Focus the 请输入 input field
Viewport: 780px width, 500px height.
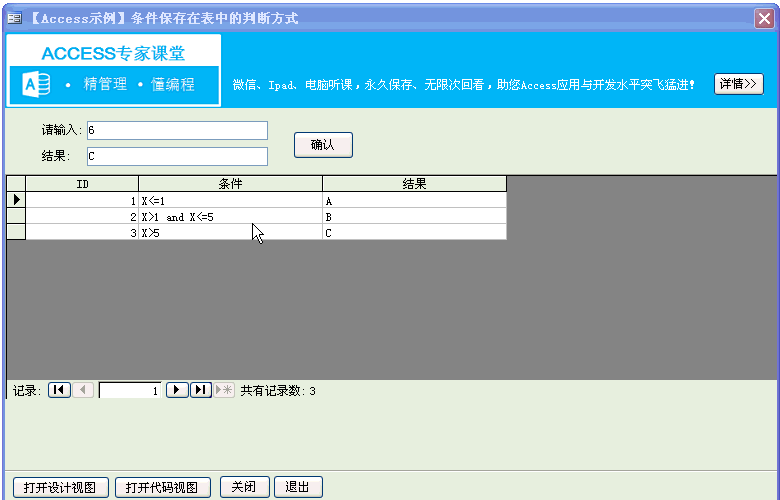[178, 130]
